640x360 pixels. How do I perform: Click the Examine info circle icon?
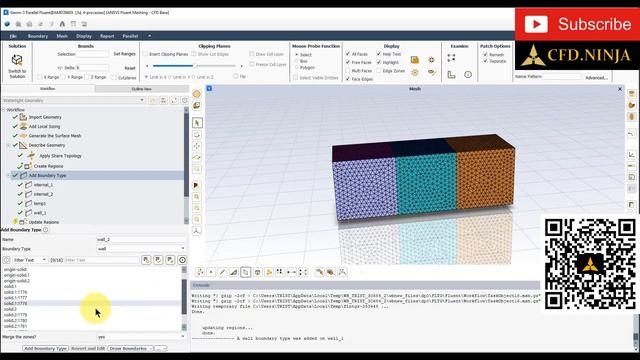tap(468, 75)
